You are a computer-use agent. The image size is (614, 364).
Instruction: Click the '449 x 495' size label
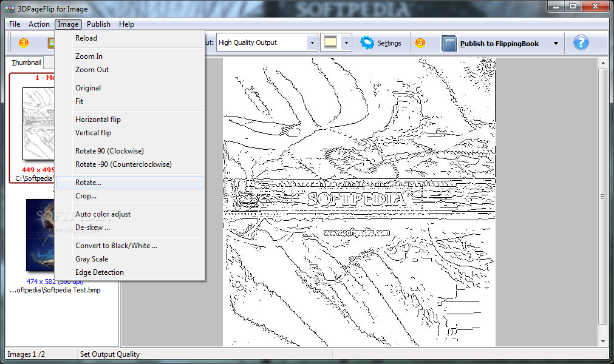point(38,170)
